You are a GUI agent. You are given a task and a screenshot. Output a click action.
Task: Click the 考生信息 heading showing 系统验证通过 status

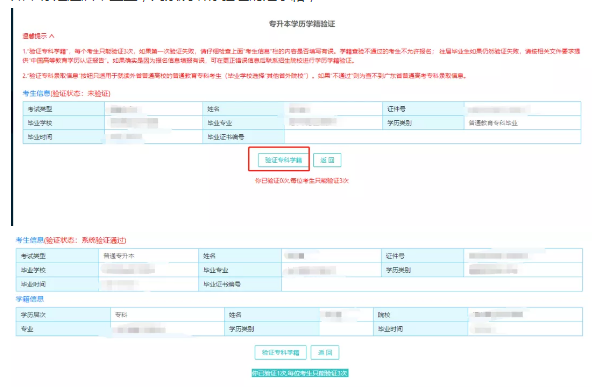[x=71, y=240]
